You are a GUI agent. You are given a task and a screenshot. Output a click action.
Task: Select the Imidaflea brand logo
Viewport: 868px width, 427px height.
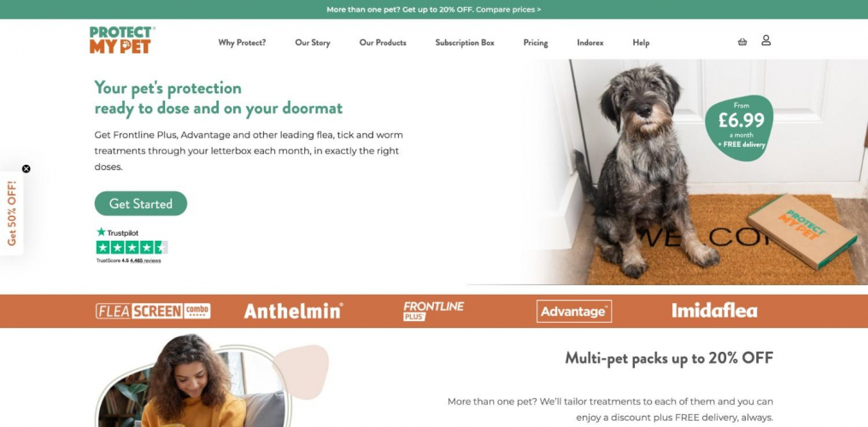[x=714, y=310]
